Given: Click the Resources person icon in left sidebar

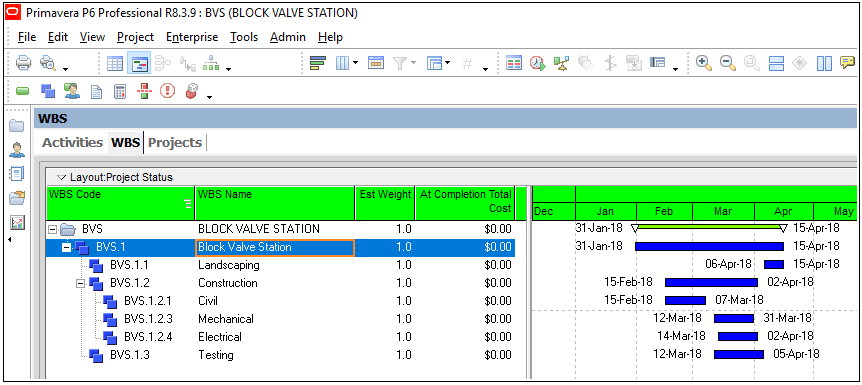Looking at the screenshot, I should (x=17, y=150).
